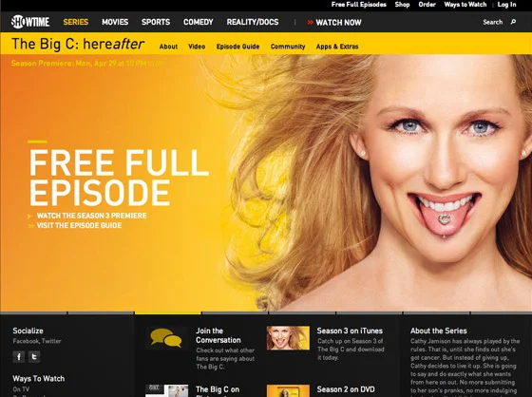Image resolution: width=532 pixels, height=397 pixels.
Task: Click into the Search field
Action: point(493,22)
